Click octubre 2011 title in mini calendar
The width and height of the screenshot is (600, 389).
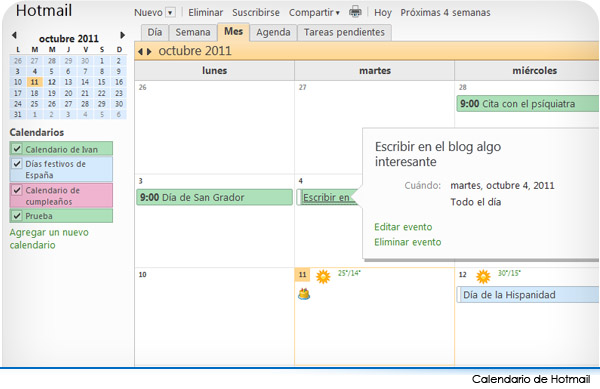point(69,39)
